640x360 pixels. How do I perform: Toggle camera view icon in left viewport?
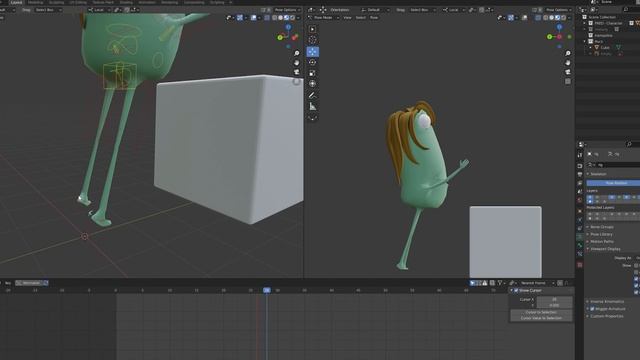pyautogui.click(x=297, y=72)
